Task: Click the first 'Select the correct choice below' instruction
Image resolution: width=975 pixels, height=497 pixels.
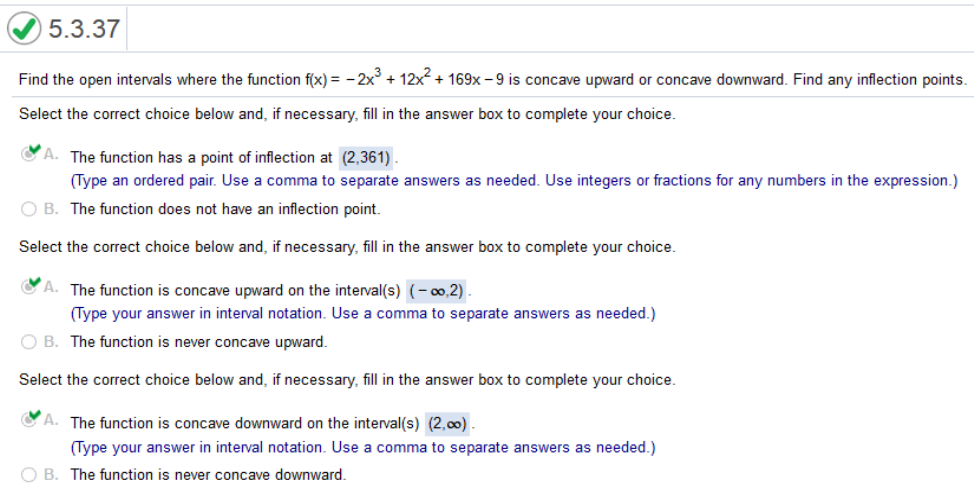Action: tap(347, 114)
